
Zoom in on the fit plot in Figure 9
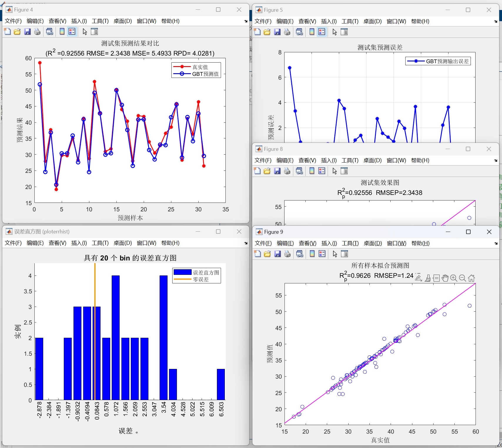point(454,278)
